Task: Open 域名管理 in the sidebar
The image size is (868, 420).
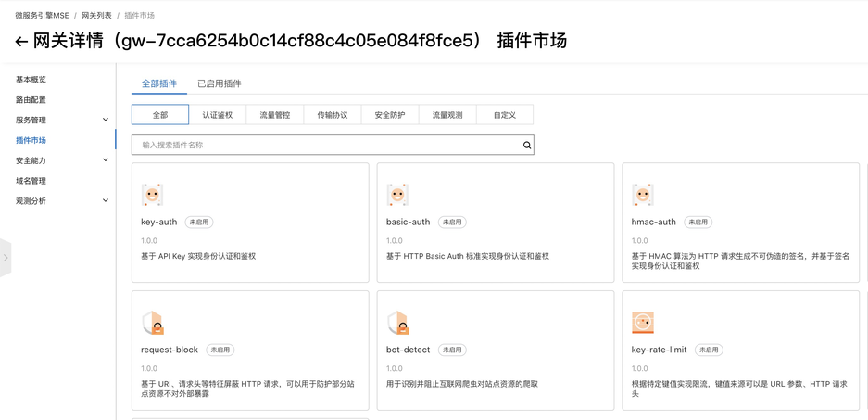Action: tap(31, 181)
